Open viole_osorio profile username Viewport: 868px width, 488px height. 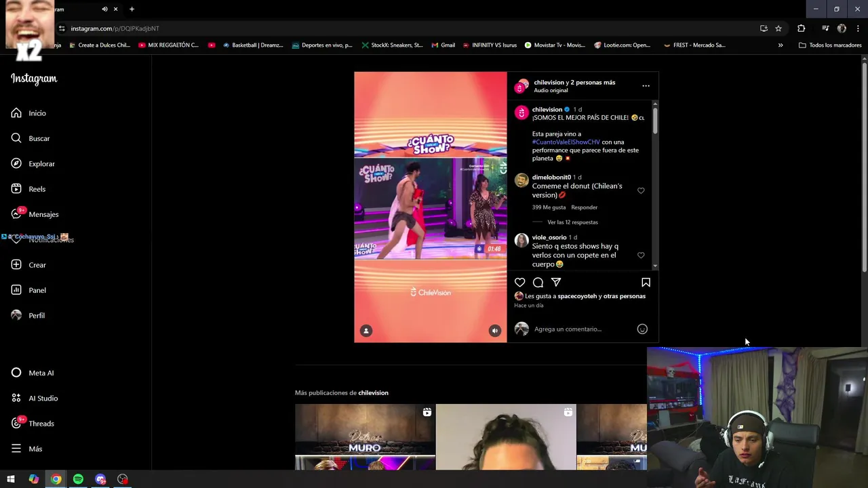coord(549,238)
